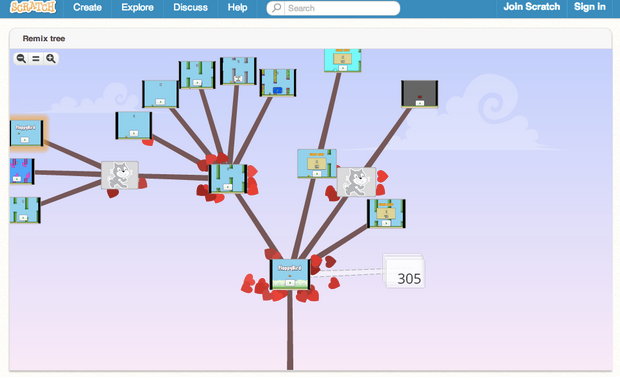The height and width of the screenshot is (380, 620).
Task: Click the Sign in link
Action: coord(590,7)
